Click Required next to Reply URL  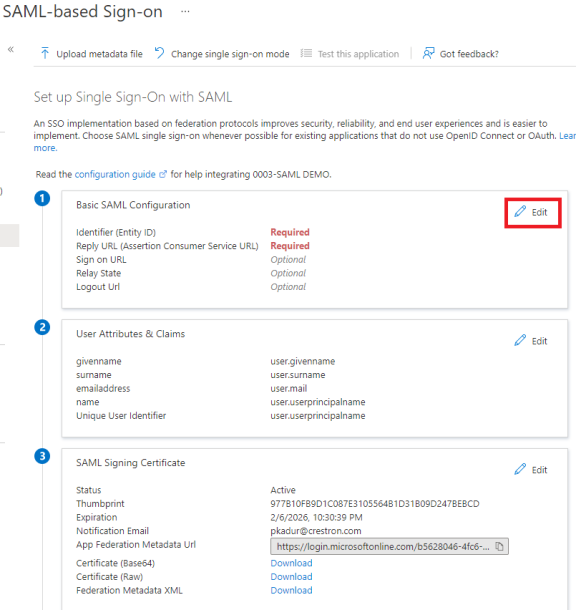pyautogui.click(x=290, y=246)
